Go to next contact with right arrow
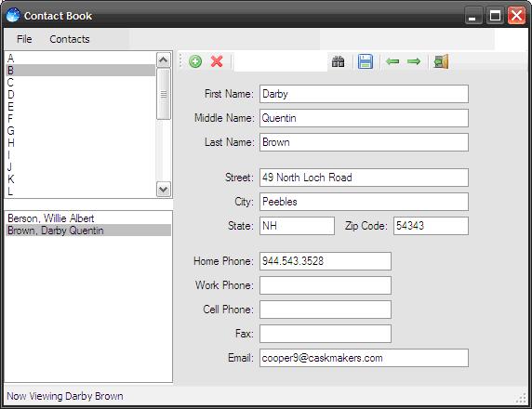The width and height of the screenshot is (532, 409). click(414, 61)
